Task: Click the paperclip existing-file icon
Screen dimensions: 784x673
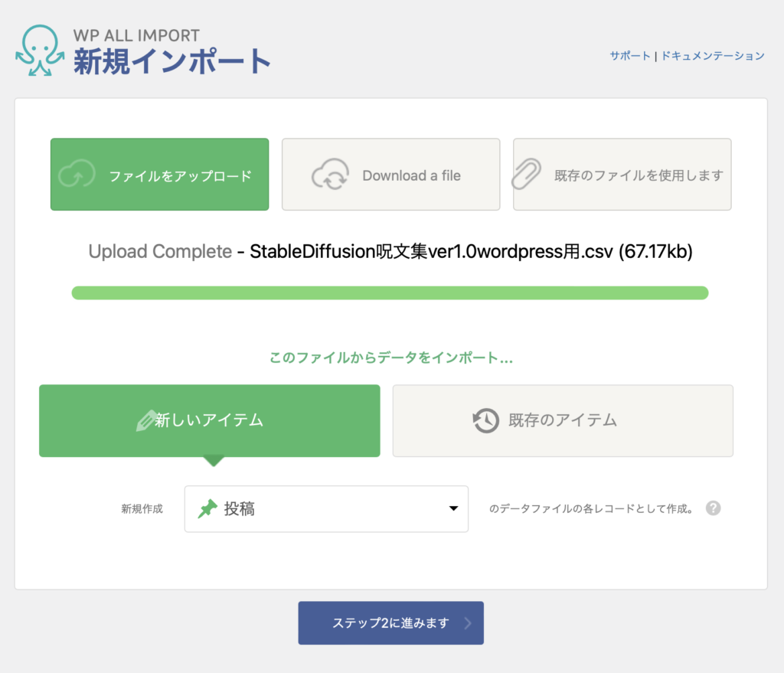Action: [529, 175]
